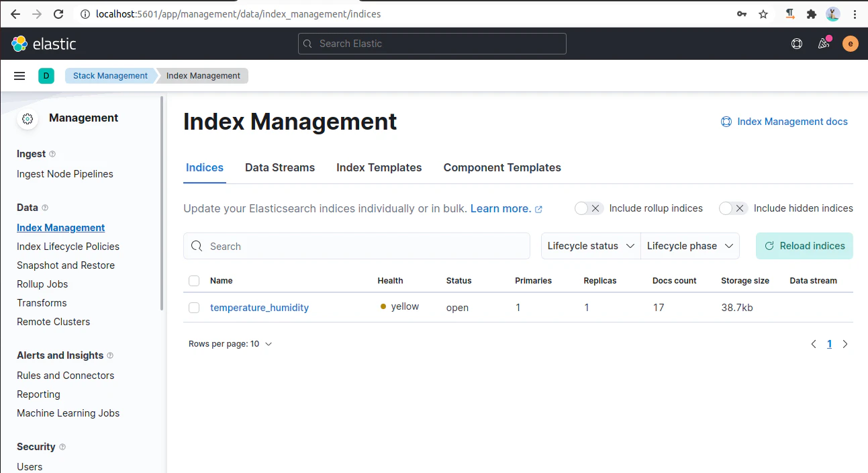Viewport: 868px width, 473px height.
Task: Open Users in the Security section
Action: 30,466
